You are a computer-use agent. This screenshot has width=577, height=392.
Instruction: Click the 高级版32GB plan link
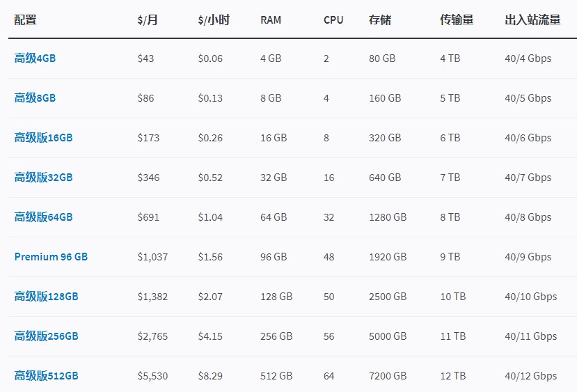coord(43,178)
